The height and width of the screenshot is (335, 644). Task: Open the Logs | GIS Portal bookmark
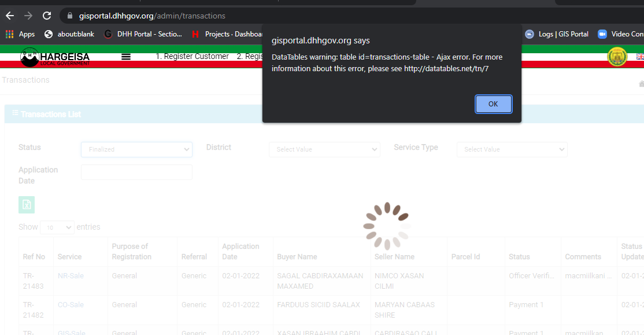(x=557, y=34)
